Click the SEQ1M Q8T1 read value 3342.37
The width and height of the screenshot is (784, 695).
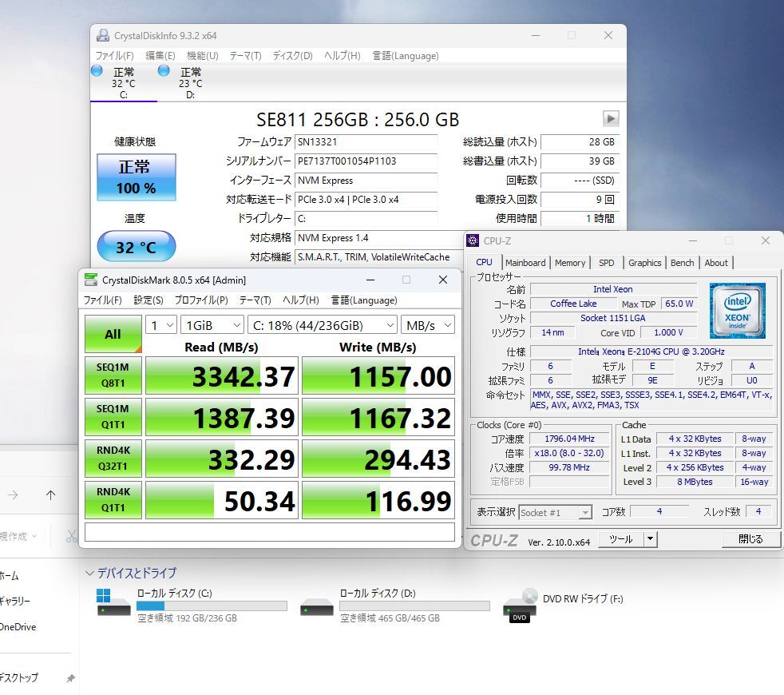[222, 375]
